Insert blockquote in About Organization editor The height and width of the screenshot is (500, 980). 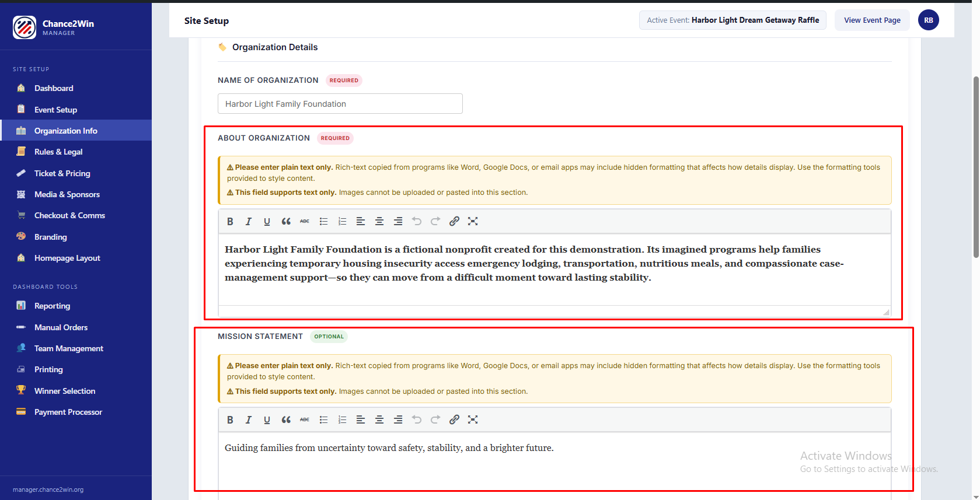pyautogui.click(x=286, y=221)
